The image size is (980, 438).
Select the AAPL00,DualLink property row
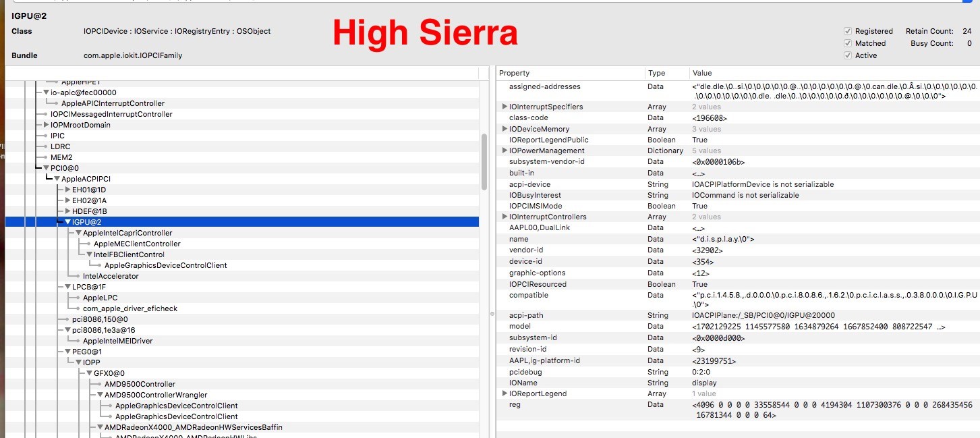[x=738, y=228]
